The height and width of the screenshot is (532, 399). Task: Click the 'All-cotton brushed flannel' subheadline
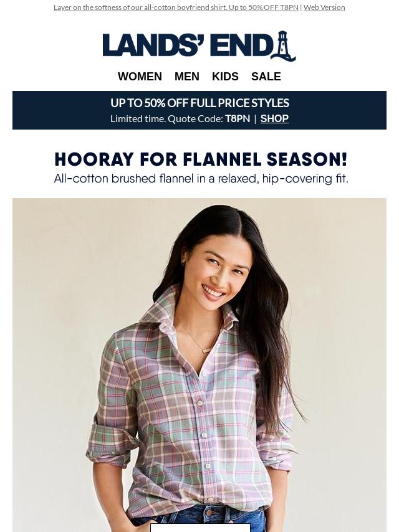point(201,178)
